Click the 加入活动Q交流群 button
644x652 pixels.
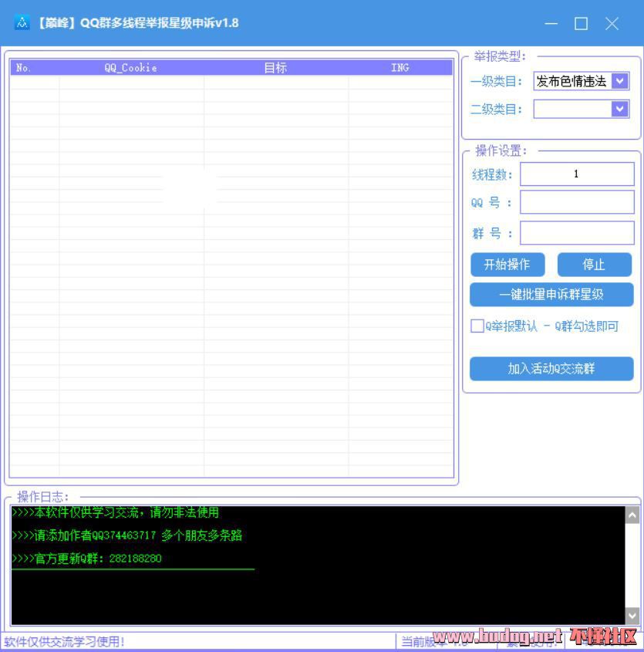pos(551,368)
